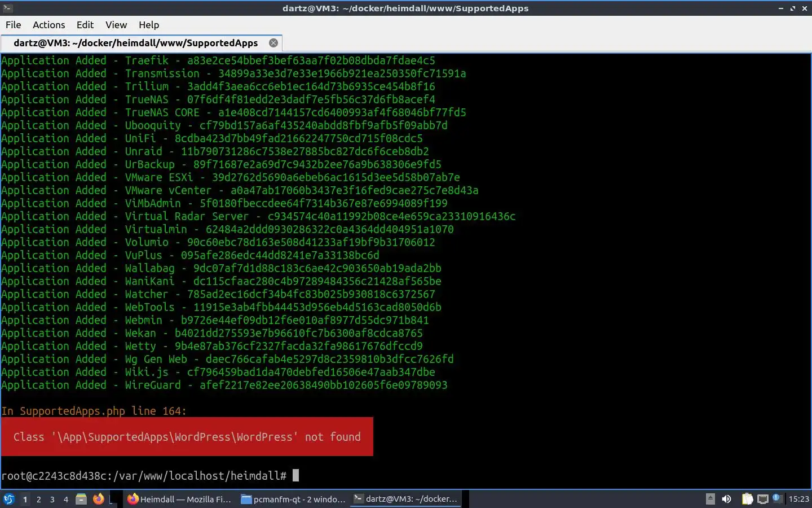The image size is (812, 508).
Task: Click the removable media eject tray icon
Action: point(710,499)
